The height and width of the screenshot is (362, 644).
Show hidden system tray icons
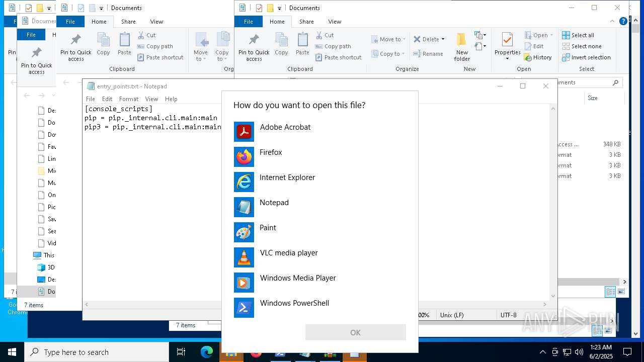(542, 352)
